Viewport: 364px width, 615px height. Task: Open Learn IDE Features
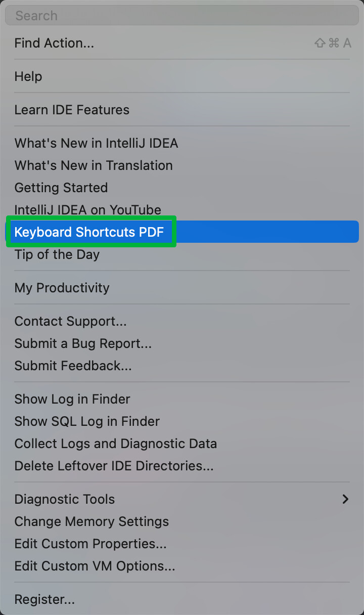(x=182, y=110)
